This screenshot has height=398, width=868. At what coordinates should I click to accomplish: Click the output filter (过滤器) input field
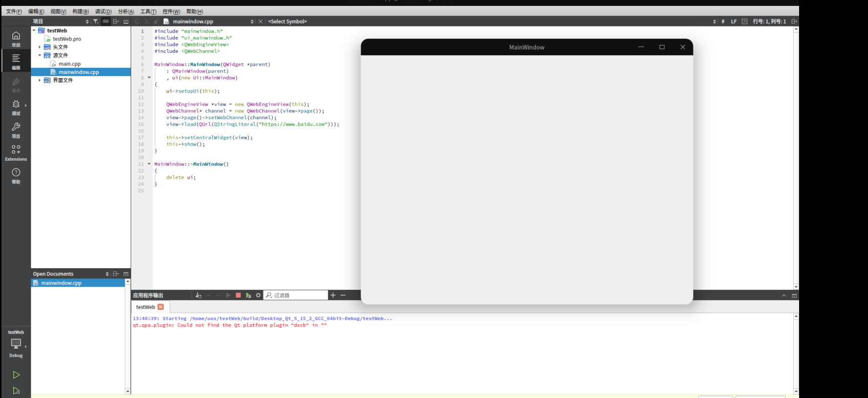298,295
